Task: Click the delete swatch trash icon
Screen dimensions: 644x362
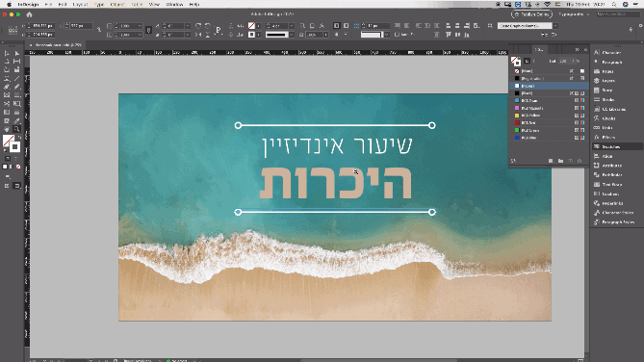Action: coord(580,161)
